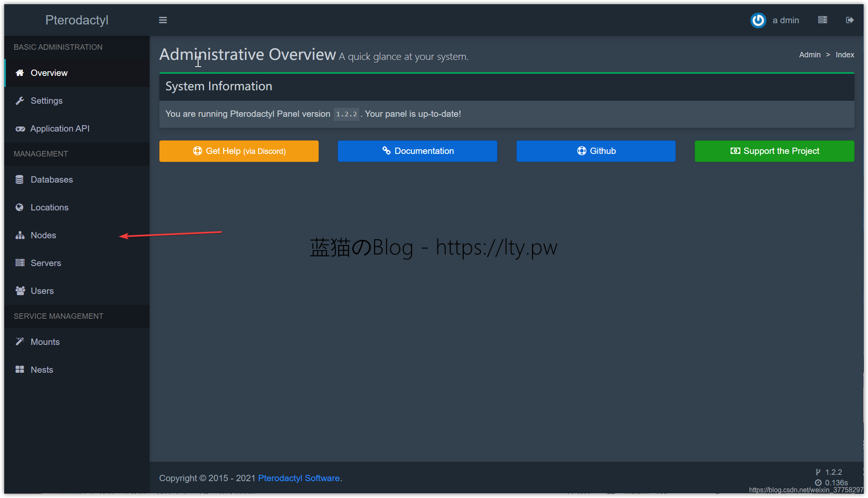Open the Servers menu item
Viewport: 868px width, 498px height.
point(46,263)
